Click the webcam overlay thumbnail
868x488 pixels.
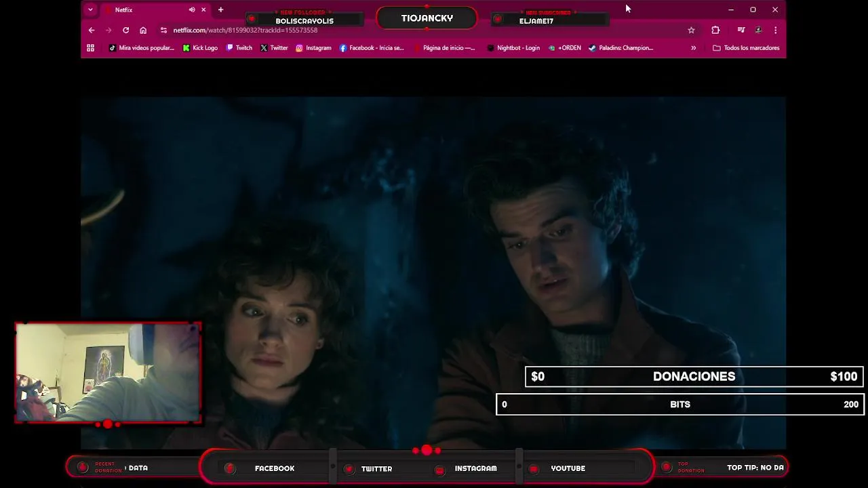click(108, 373)
